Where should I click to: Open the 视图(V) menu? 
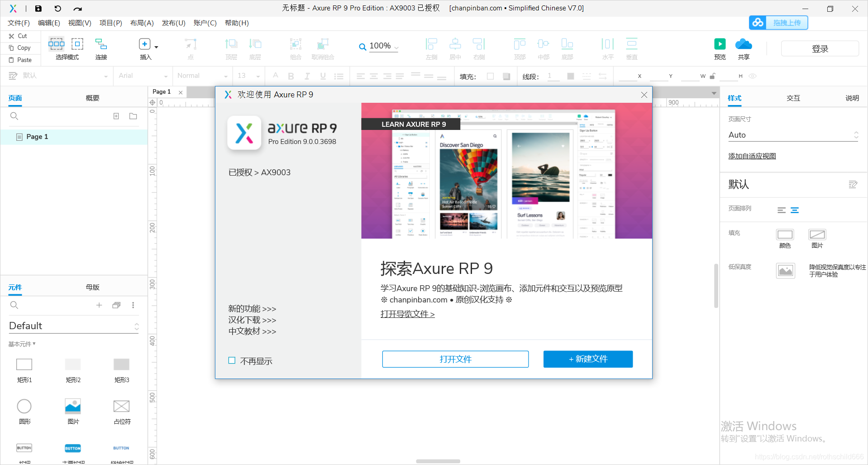coord(80,23)
